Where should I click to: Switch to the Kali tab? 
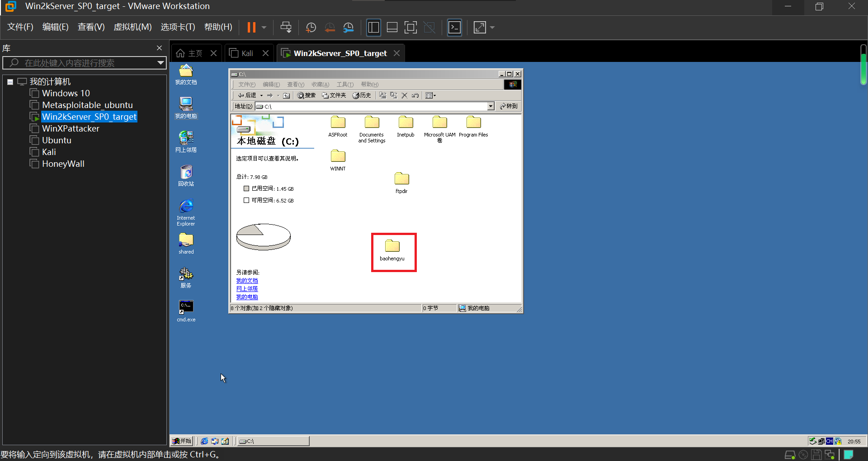click(x=247, y=53)
